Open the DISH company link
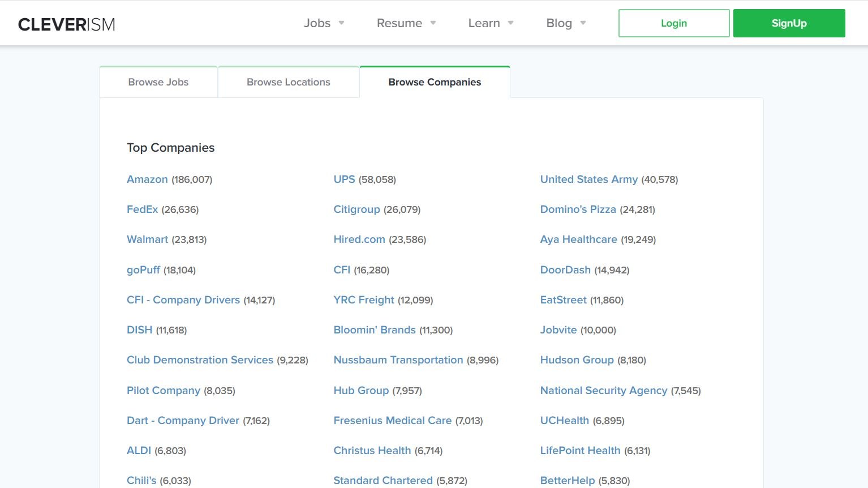 (x=139, y=330)
